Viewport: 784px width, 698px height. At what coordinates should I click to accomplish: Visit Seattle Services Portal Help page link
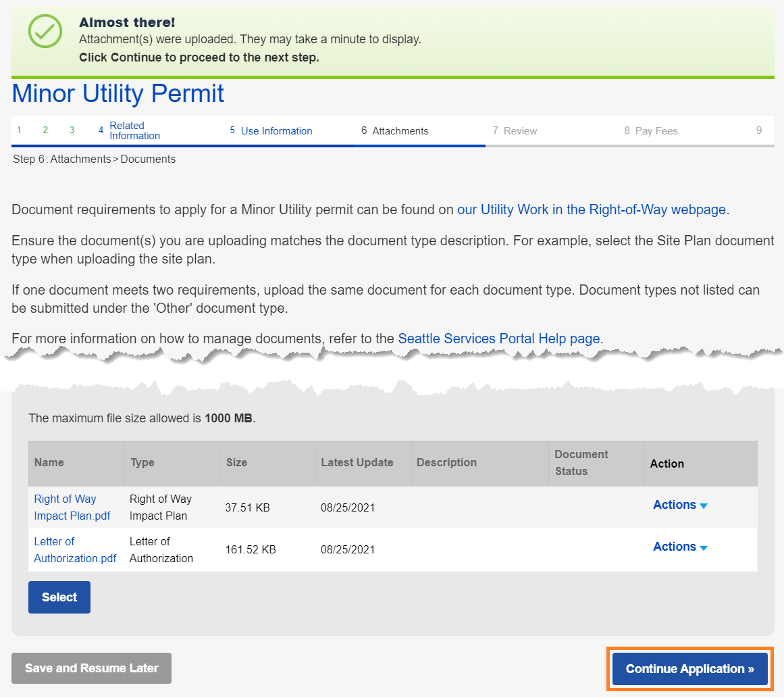click(498, 339)
